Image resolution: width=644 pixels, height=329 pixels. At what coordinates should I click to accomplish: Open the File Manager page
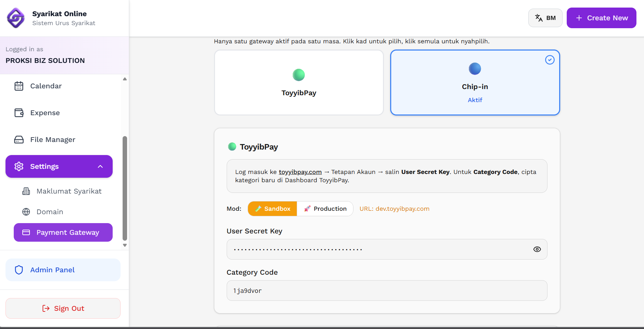click(59, 140)
